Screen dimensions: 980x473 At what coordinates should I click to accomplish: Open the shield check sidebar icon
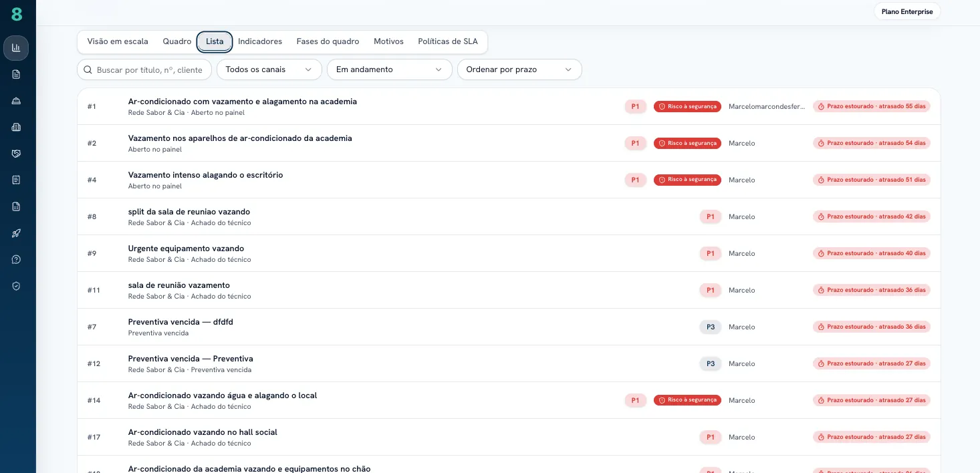pyautogui.click(x=16, y=286)
